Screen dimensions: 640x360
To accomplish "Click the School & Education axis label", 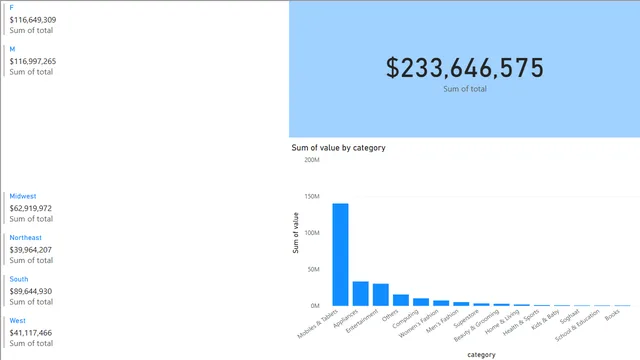I will (577, 325).
